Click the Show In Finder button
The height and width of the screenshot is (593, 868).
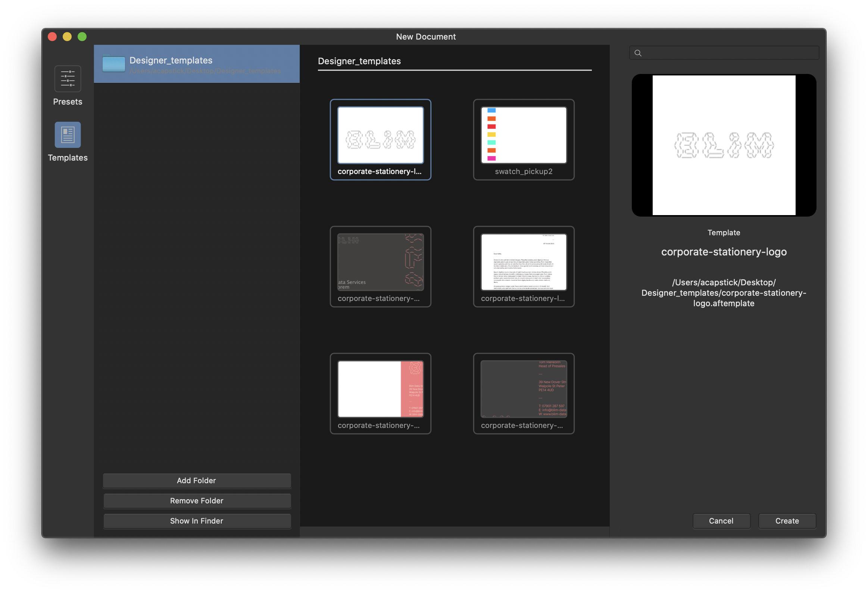click(x=196, y=520)
